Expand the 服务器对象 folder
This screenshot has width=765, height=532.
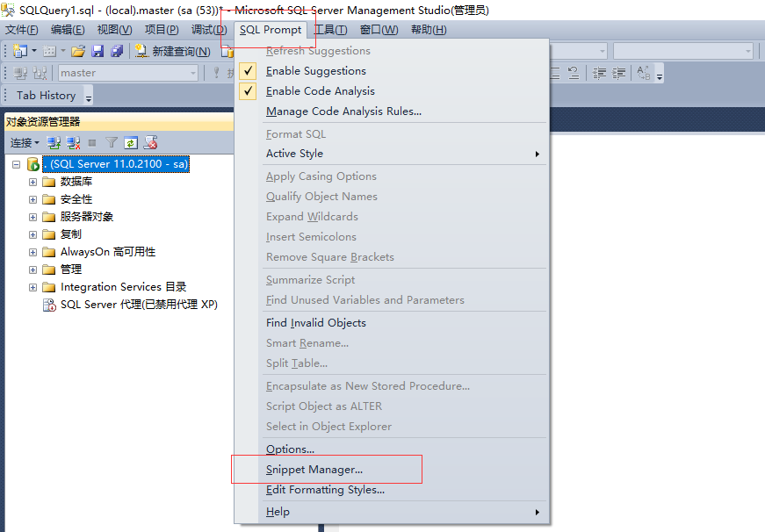click(32, 217)
